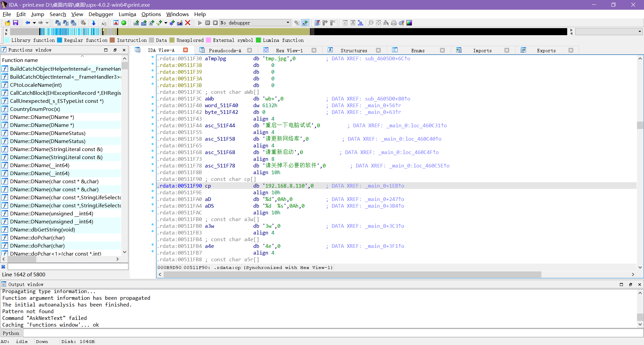Click the blue X next to the functions filter box
644x345 pixels.
(3, 267)
